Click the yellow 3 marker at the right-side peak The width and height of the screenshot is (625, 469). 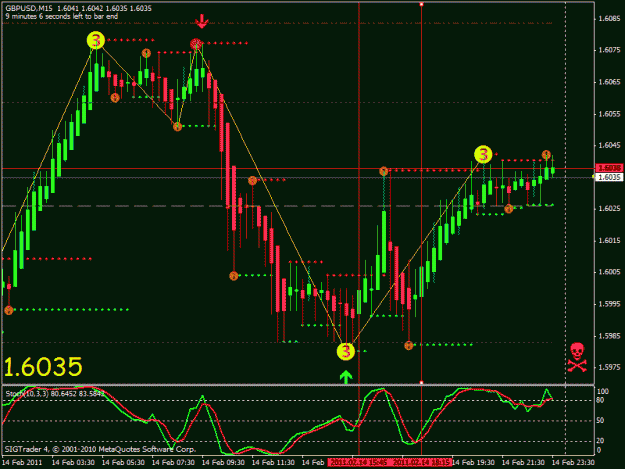[x=483, y=154]
